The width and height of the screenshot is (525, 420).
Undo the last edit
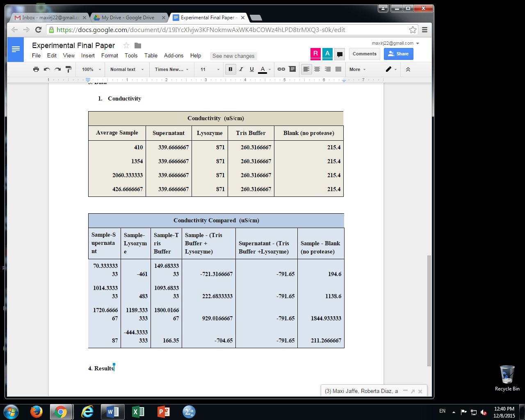47,69
